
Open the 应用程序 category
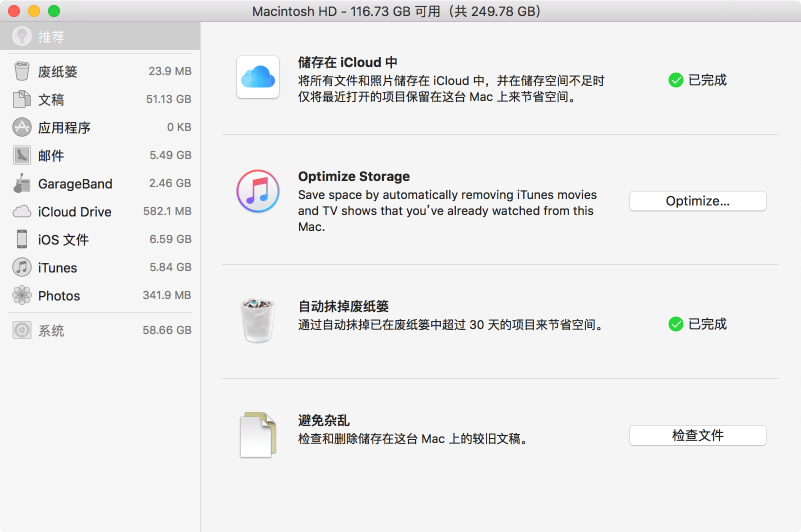point(100,127)
